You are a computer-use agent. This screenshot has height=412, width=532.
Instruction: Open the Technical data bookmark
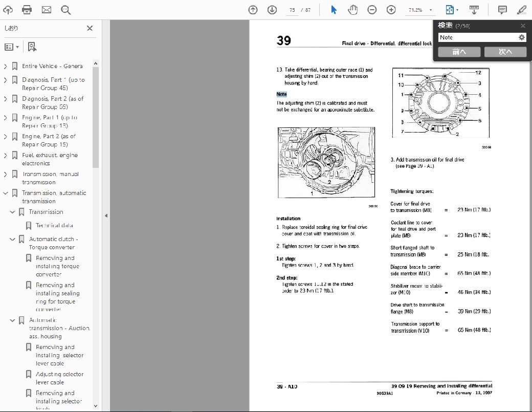pyautogui.click(x=54, y=225)
